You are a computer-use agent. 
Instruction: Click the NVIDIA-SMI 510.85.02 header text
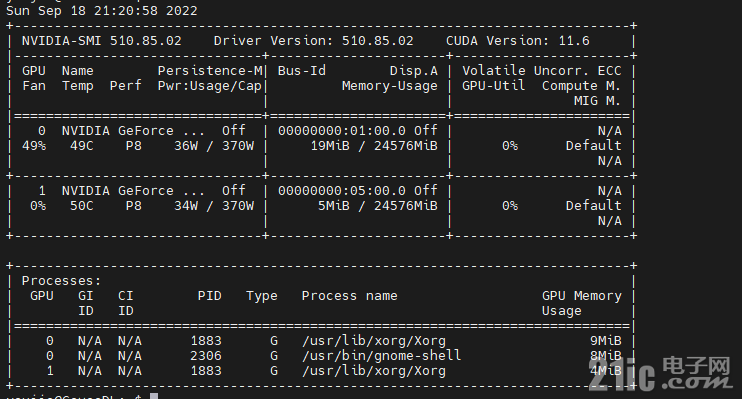tap(102, 41)
